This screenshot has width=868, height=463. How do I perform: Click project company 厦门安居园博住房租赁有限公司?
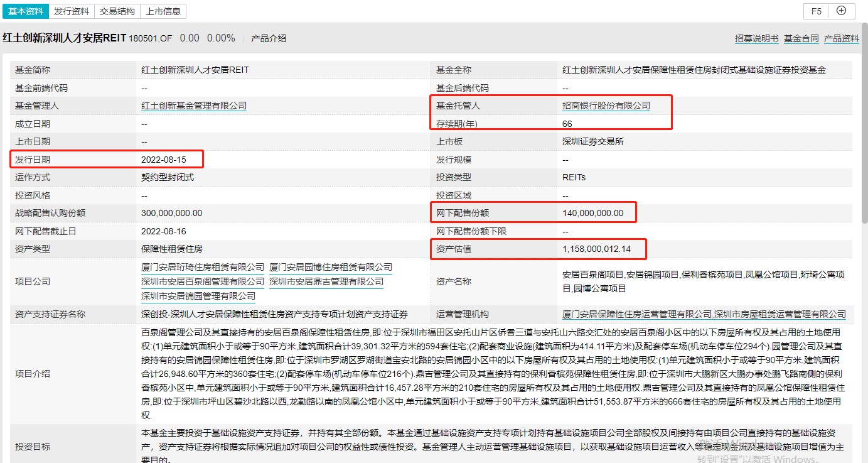[x=331, y=268]
